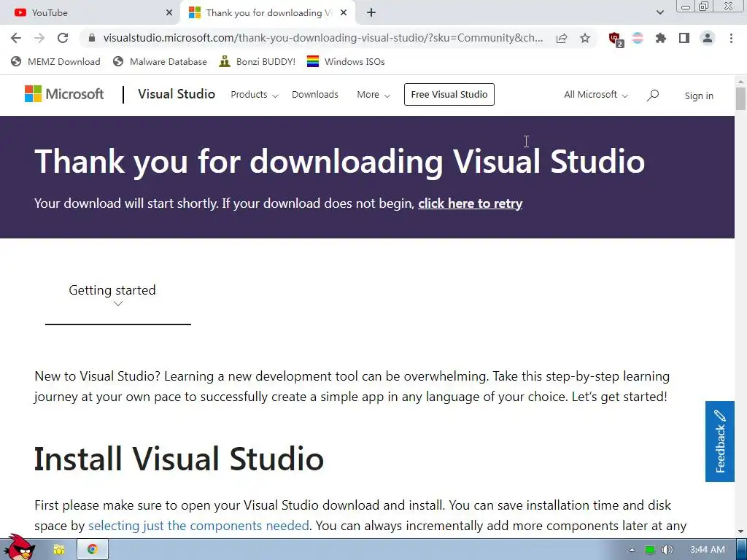The height and width of the screenshot is (560, 747).
Task: Open the File Explorer taskbar icon
Action: point(59,550)
